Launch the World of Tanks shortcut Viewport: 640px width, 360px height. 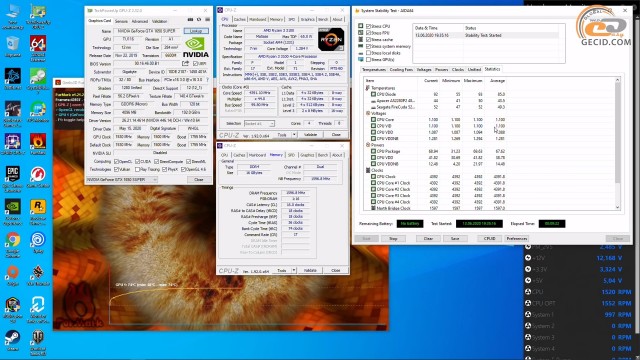38,342
